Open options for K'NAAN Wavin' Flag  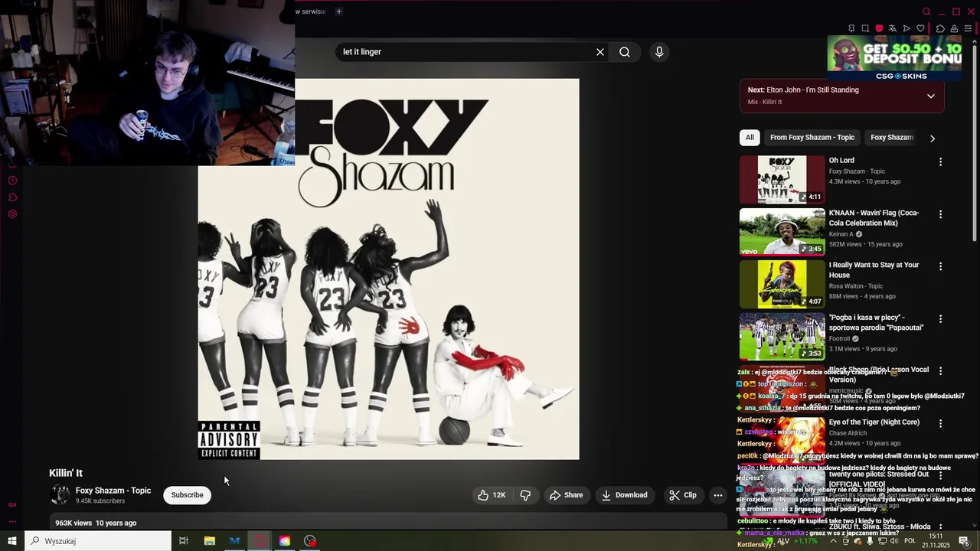tap(941, 214)
